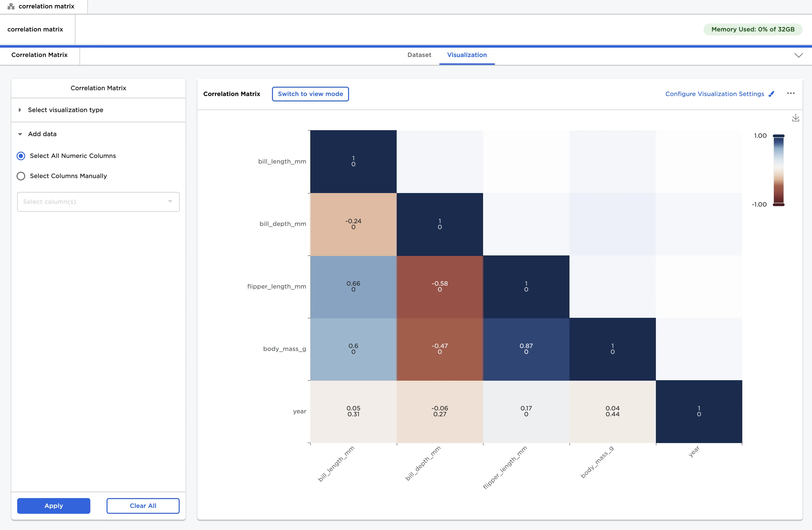
Task: Open the chart download icon
Action: click(796, 118)
